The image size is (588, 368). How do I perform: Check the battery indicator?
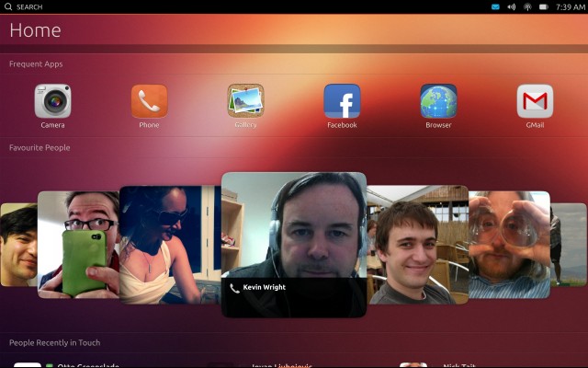tap(543, 6)
